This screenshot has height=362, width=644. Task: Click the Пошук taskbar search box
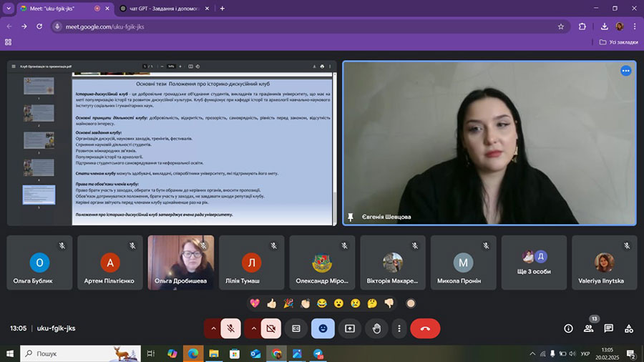click(x=80, y=353)
